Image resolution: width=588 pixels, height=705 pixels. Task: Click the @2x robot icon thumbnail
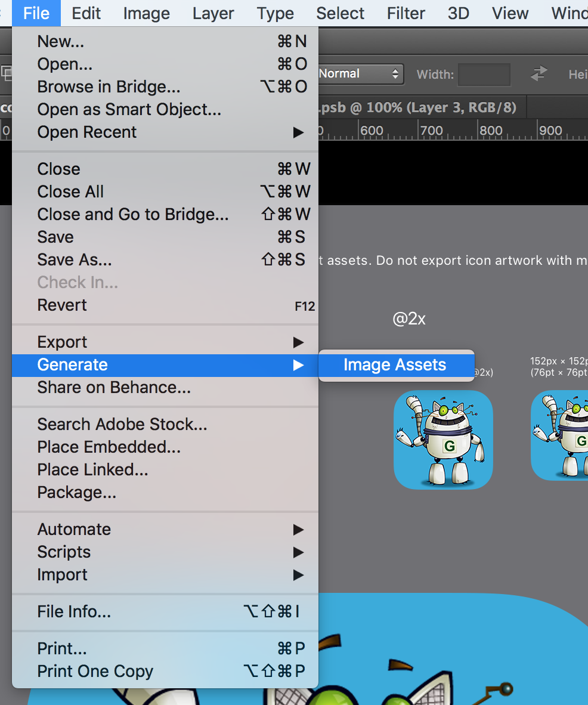pos(443,440)
